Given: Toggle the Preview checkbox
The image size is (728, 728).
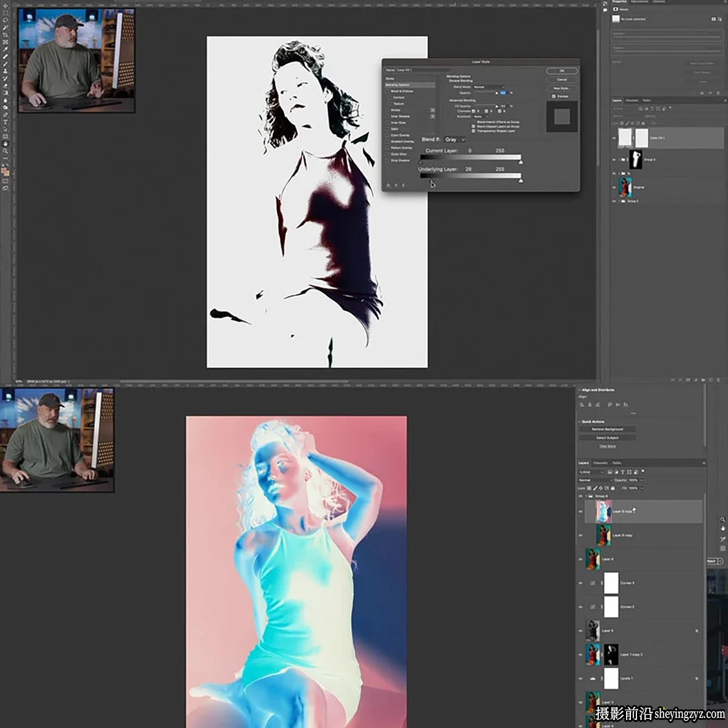Looking at the screenshot, I should (x=554, y=96).
